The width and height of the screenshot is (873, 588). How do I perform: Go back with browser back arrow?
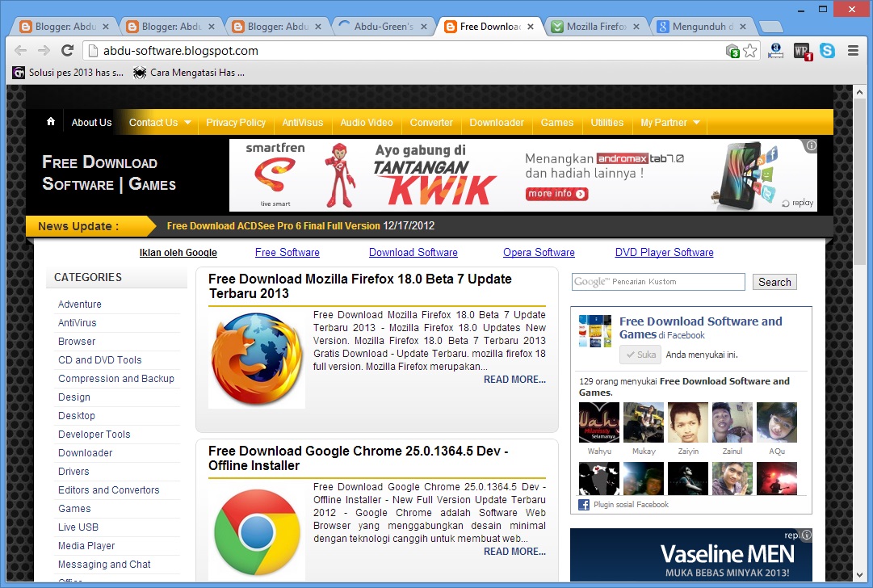pyautogui.click(x=21, y=51)
